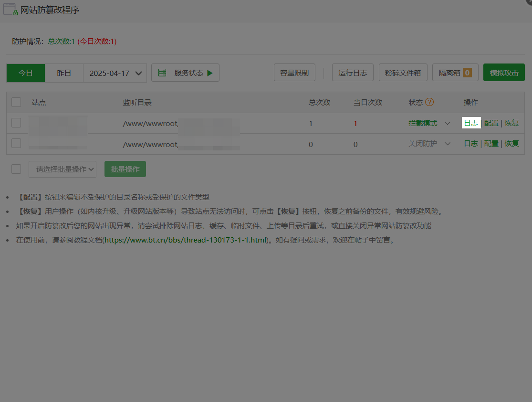Check the first site's row checkbox

coord(16,122)
